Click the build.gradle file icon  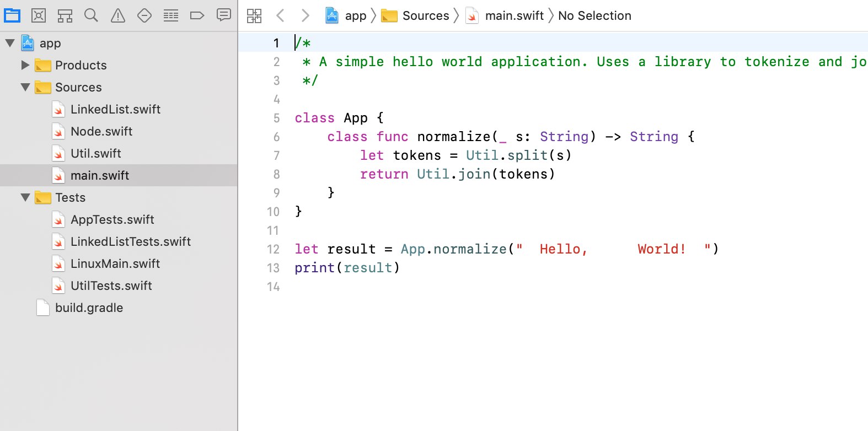43,308
